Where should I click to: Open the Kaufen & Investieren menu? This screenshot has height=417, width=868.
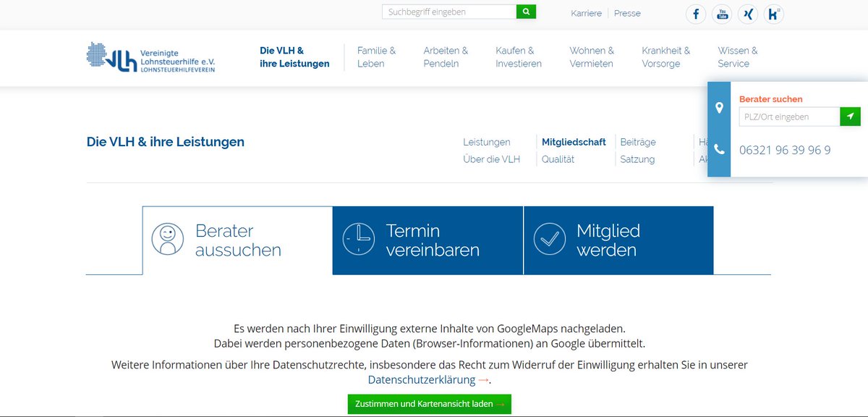[x=519, y=57]
